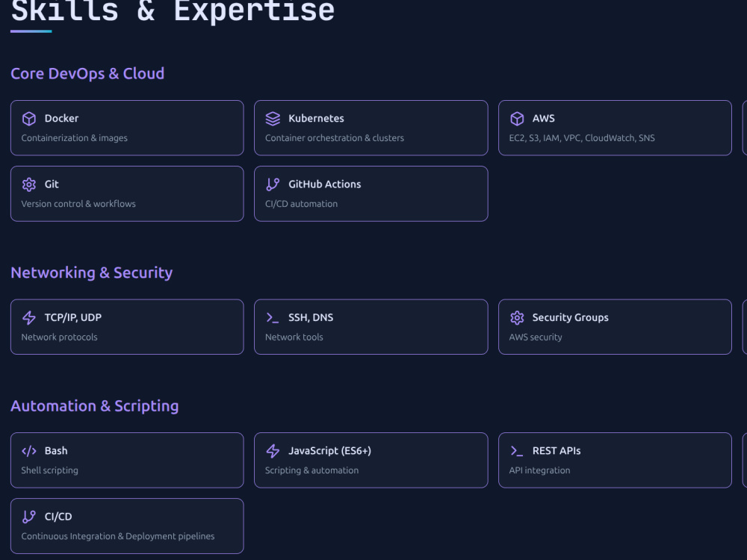Select the JavaScript (ES6+) card title
Viewport: 747px width, 560px height.
coord(329,450)
